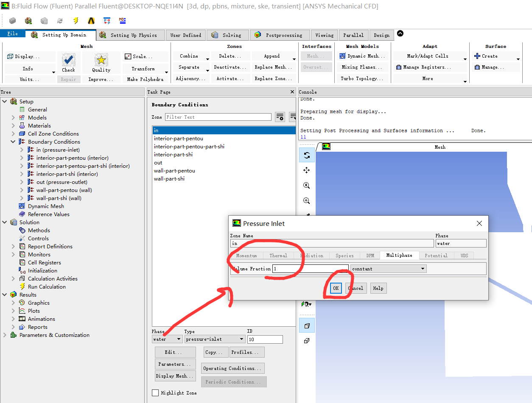Image resolution: width=532 pixels, height=403 pixels.
Task: Click OK in the Pressure Inlet dialog
Action: point(336,288)
